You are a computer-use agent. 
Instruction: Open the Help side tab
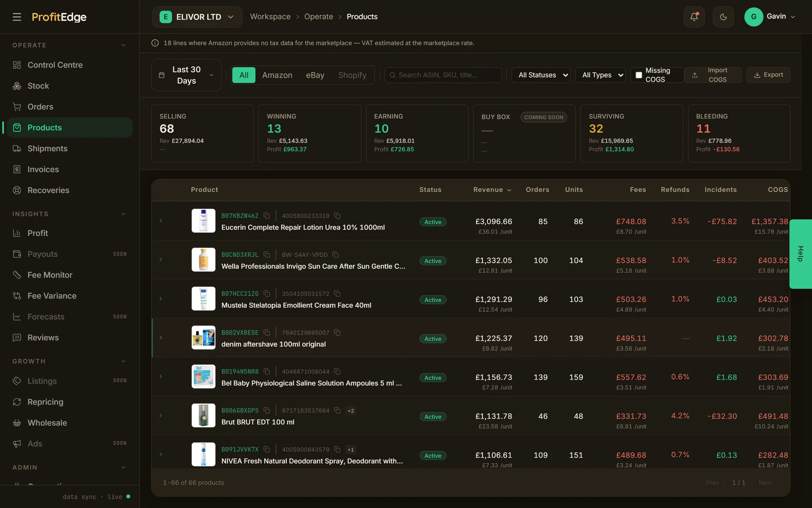click(x=801, y=254)
